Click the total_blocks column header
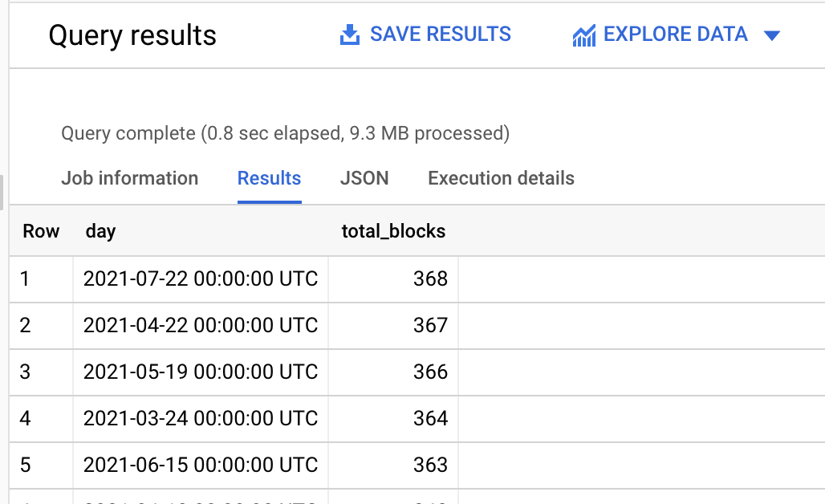Screen dimensions: 825x504 pyautogui.click(x=393, y=232)
